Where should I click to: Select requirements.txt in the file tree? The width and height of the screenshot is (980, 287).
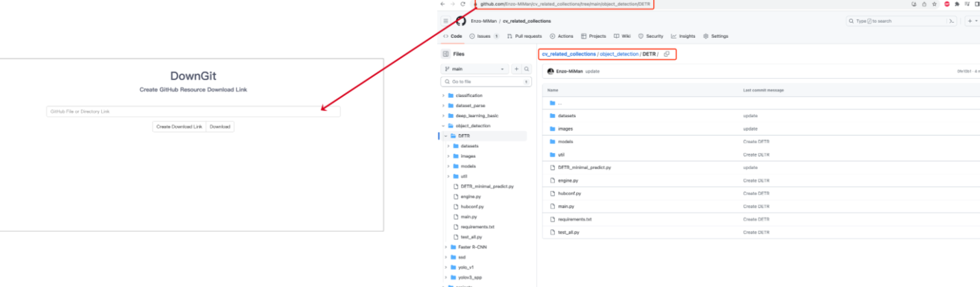point(477,227)
